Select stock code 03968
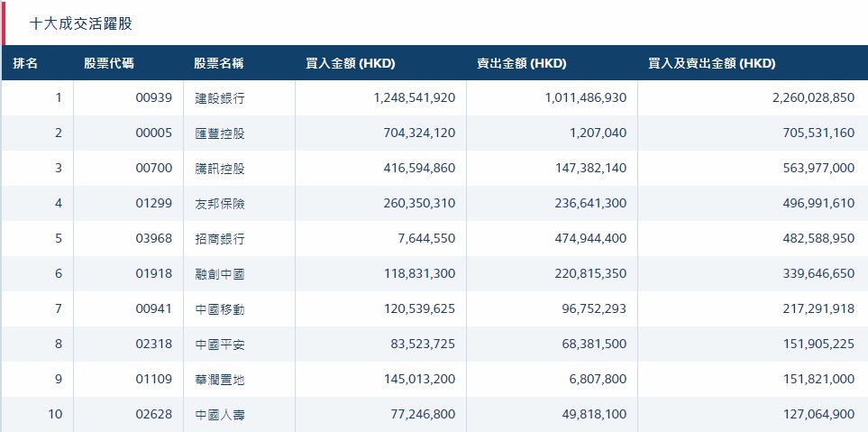Viewport: 868px width, 432px height. [154, 238]
